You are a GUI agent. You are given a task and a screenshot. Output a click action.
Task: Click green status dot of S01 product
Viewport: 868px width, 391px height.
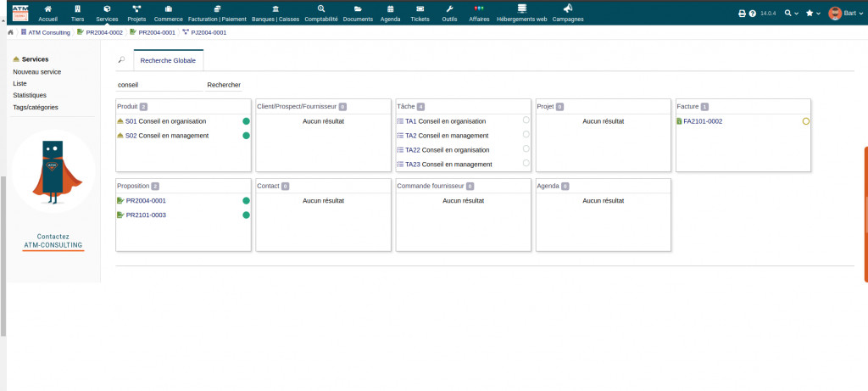[x=246, y=121]
